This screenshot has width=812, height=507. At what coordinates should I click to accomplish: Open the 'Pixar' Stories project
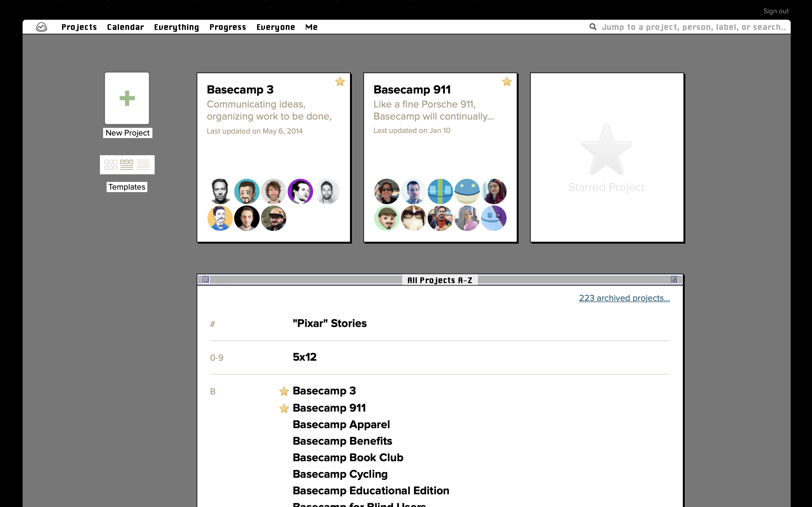(329, 323)
